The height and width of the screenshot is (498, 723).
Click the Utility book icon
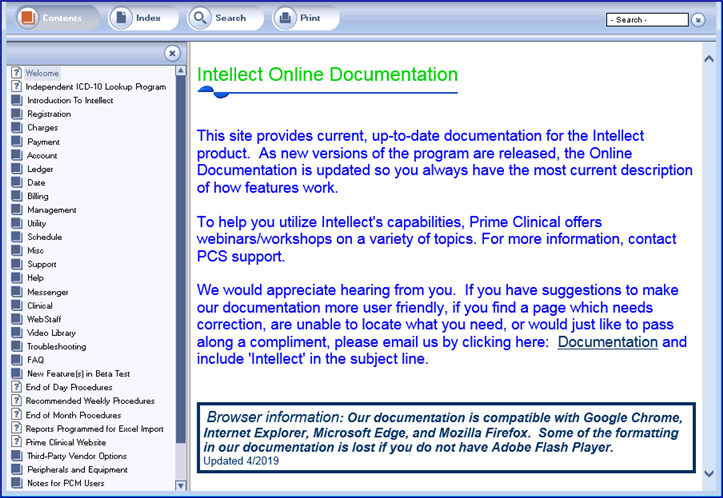pos(17,223)
